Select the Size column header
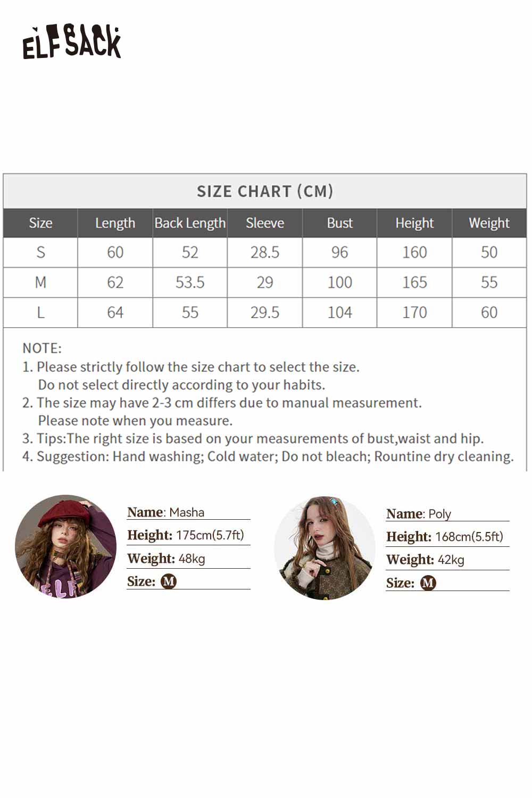This screenshot has height=798, width=532. (x=40, y=223)
